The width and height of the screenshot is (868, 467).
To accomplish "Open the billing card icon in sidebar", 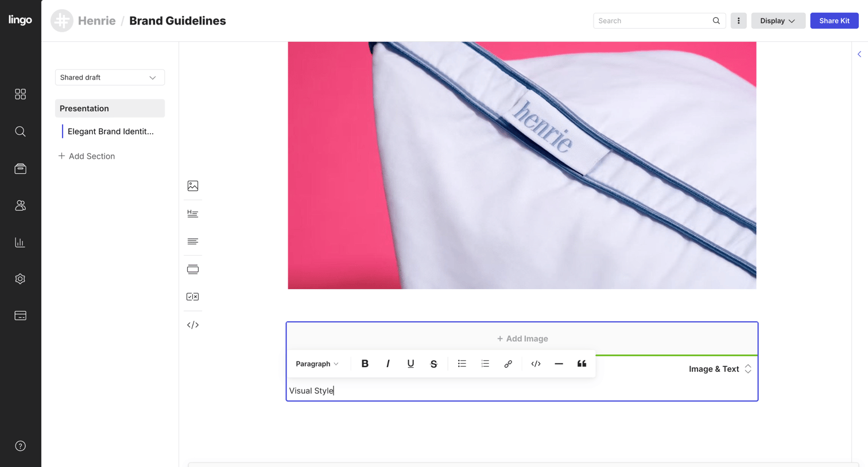I will coord(20,316).
